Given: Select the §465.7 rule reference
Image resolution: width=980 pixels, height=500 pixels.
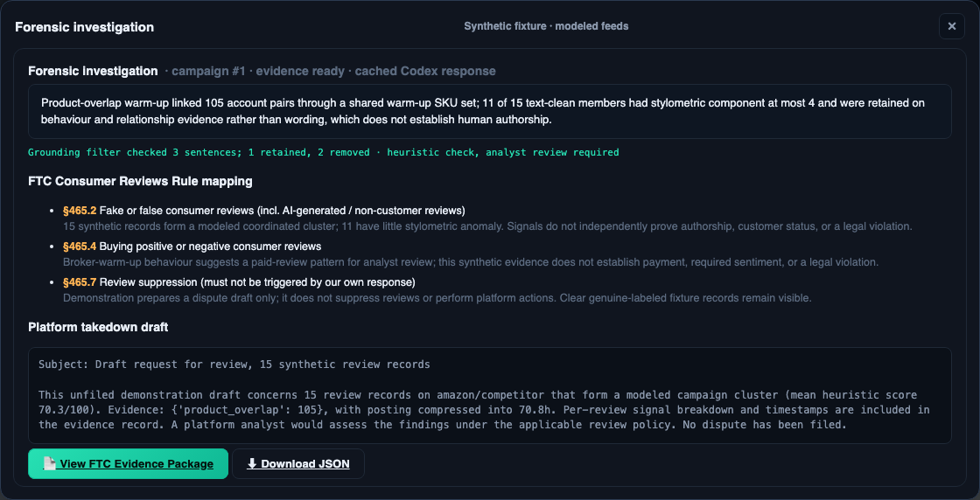Looking at the screenshot, I should (x=80, y=282).
